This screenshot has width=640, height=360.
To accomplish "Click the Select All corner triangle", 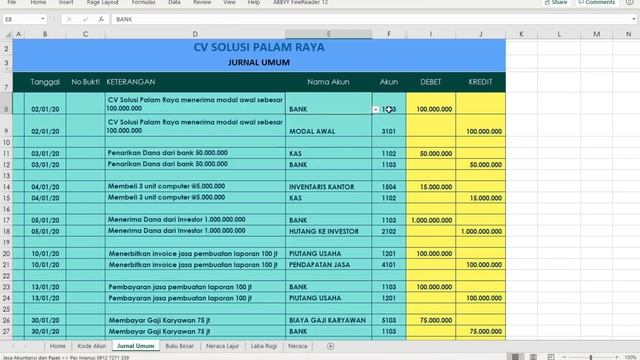I will click(7, 34).
